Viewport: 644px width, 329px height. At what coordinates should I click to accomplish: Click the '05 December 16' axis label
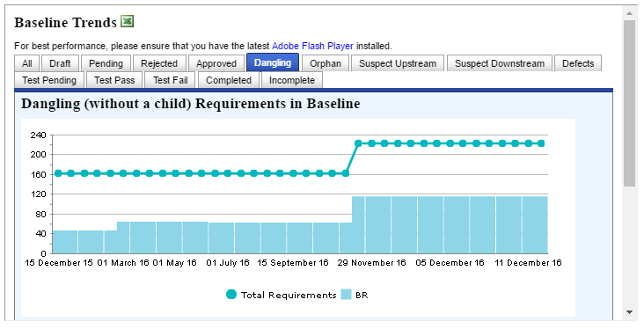(x=450, y=263)
